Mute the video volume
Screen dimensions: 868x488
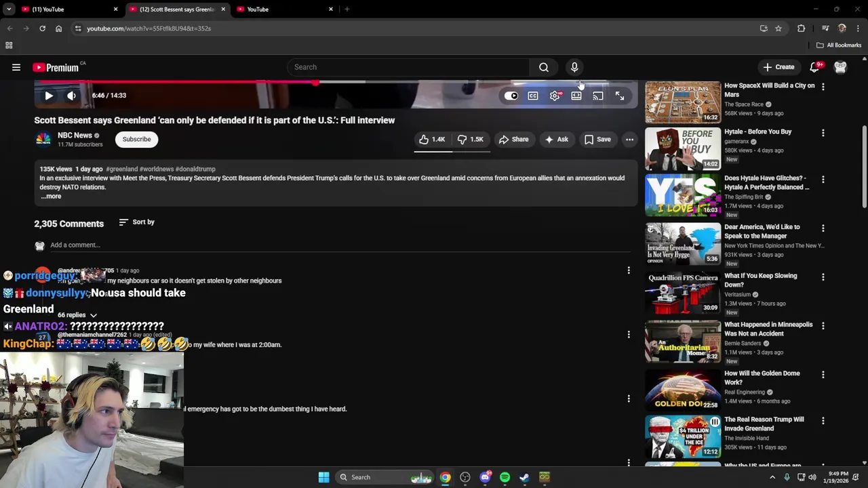71,96
